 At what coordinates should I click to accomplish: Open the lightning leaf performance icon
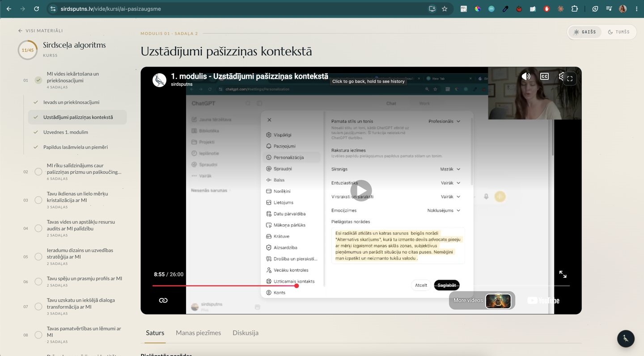pos(595,9)
